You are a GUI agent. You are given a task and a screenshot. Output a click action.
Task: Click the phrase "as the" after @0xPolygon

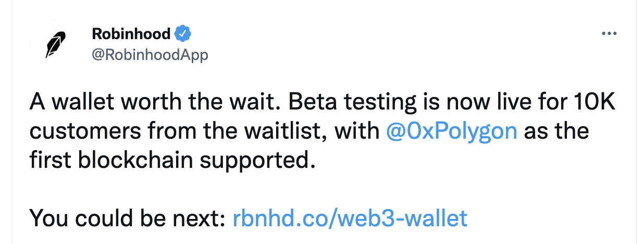click(x=556, y=131)
